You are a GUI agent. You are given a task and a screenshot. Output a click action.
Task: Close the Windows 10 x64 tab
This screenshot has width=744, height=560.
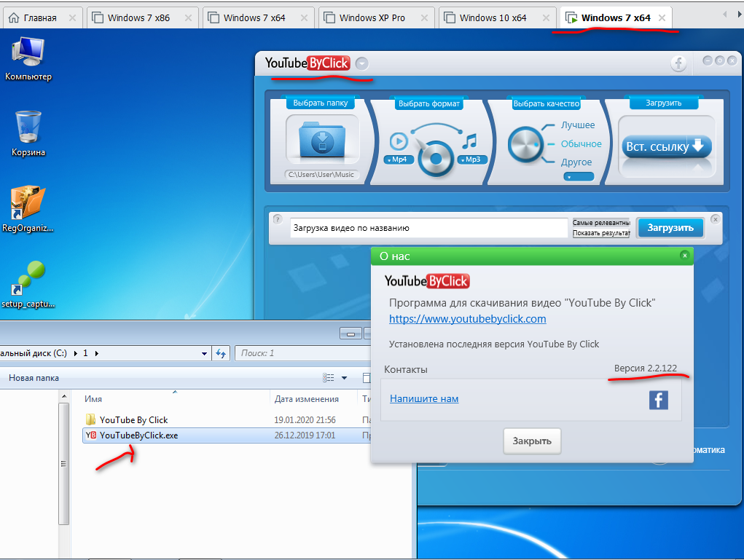(546, 18)
